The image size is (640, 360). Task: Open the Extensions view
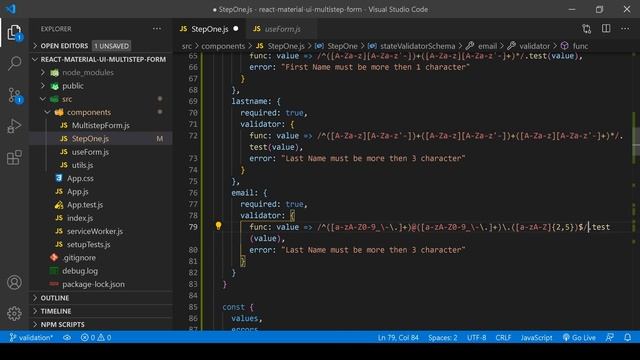[x=14, y=157]
